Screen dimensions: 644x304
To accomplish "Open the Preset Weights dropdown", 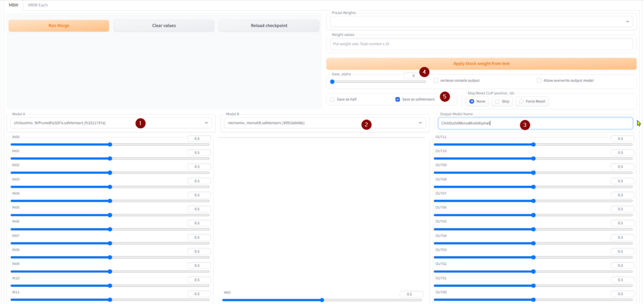I will [x=481, y=21].
